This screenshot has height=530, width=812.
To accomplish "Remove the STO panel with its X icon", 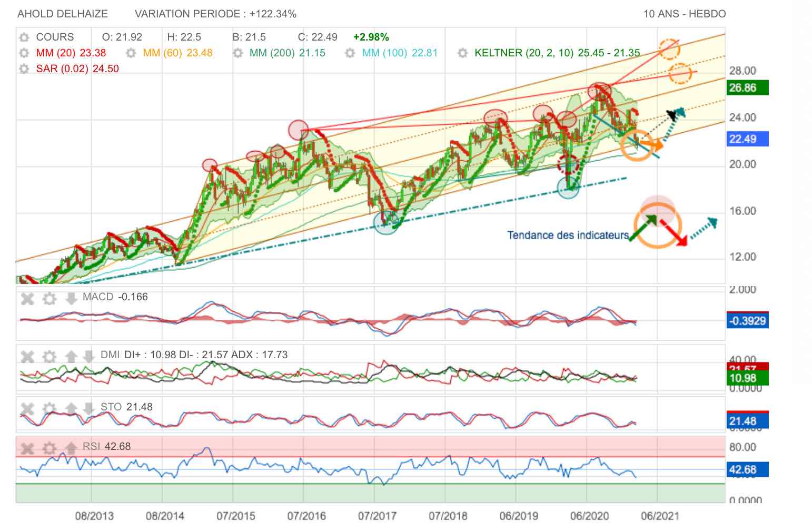I will tap(27, 409).
